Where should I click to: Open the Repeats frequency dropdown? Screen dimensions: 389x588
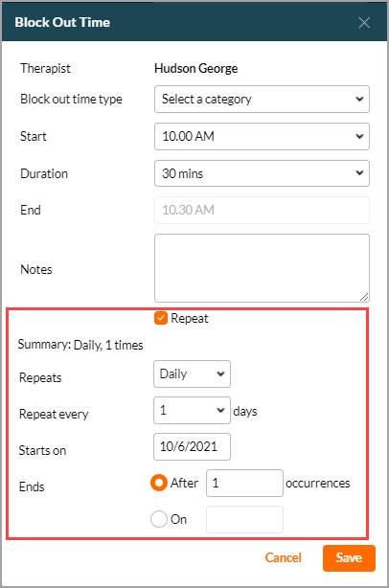tap(192, 373)
